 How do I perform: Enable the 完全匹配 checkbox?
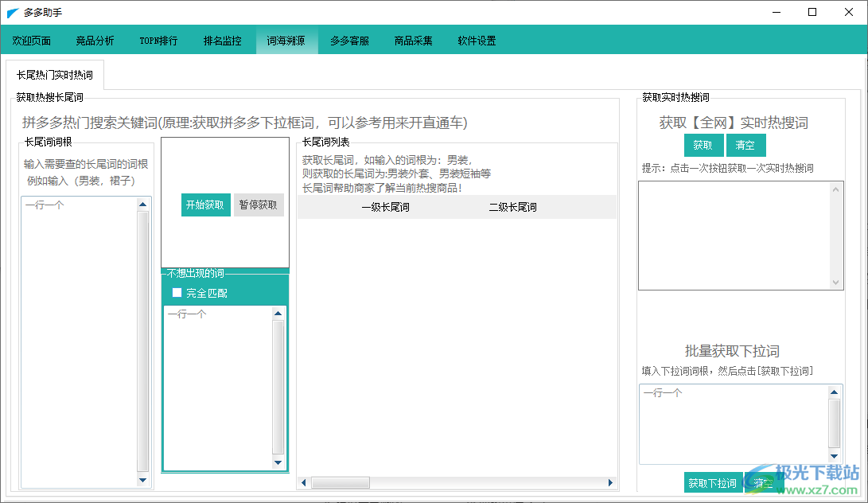(x=177, y=293)
